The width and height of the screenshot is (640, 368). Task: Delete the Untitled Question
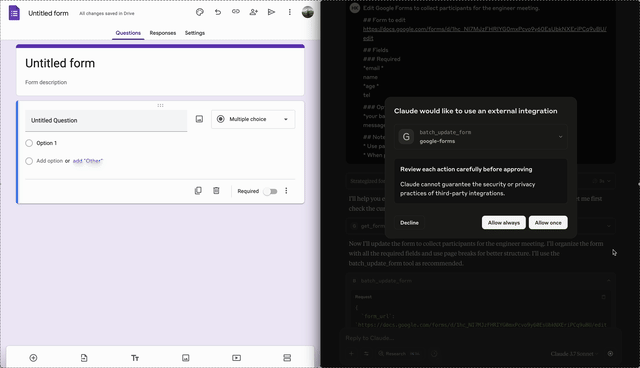point(216,191)
